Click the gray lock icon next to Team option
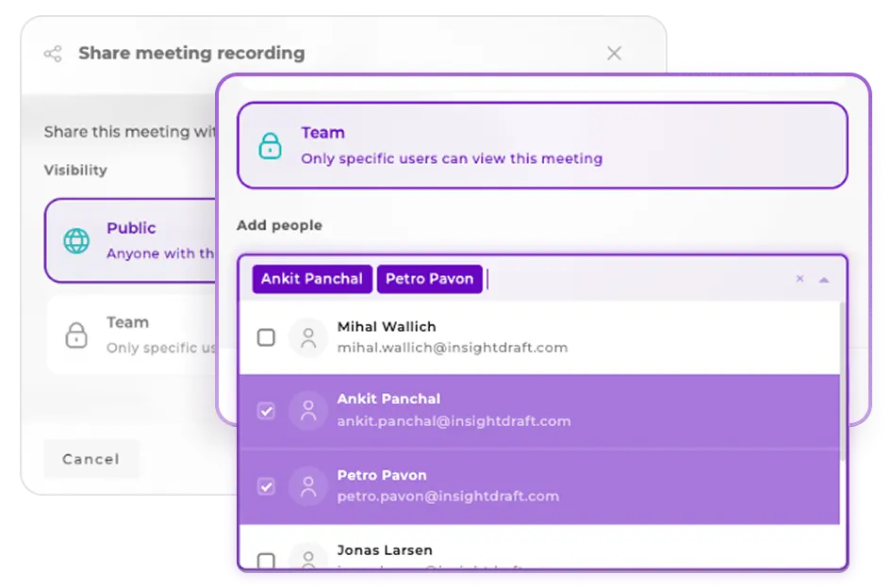Image resolution: width=892 pixels, height=588 pixels. click(x=75, y=334)
